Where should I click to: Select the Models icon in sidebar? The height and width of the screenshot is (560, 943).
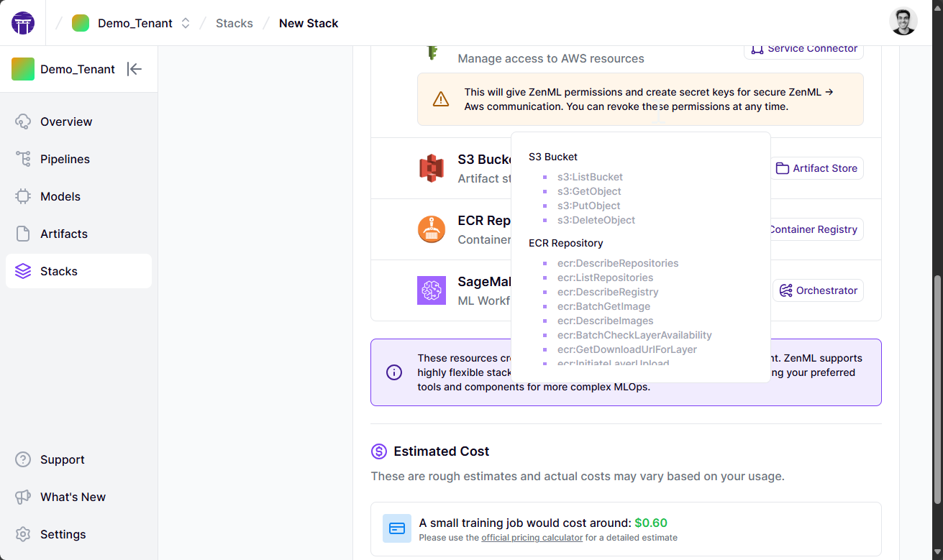pyautogui.click(x=23, y=196)
